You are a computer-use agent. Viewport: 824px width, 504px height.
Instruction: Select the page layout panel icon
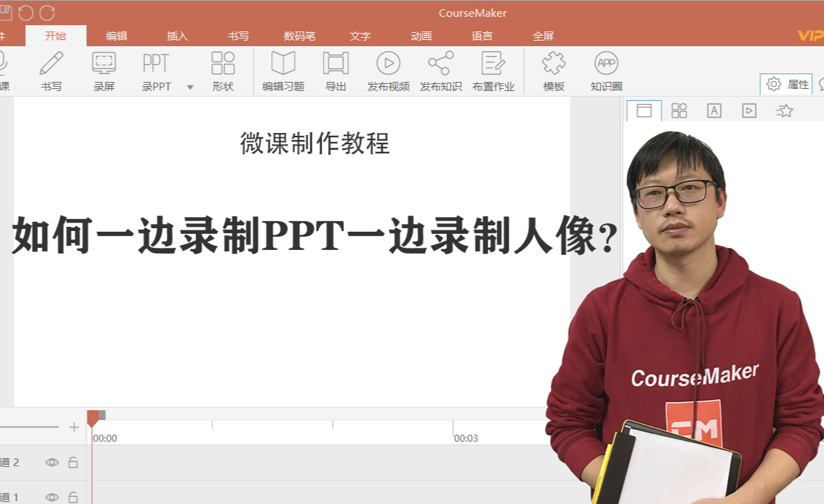pos(645,111)
